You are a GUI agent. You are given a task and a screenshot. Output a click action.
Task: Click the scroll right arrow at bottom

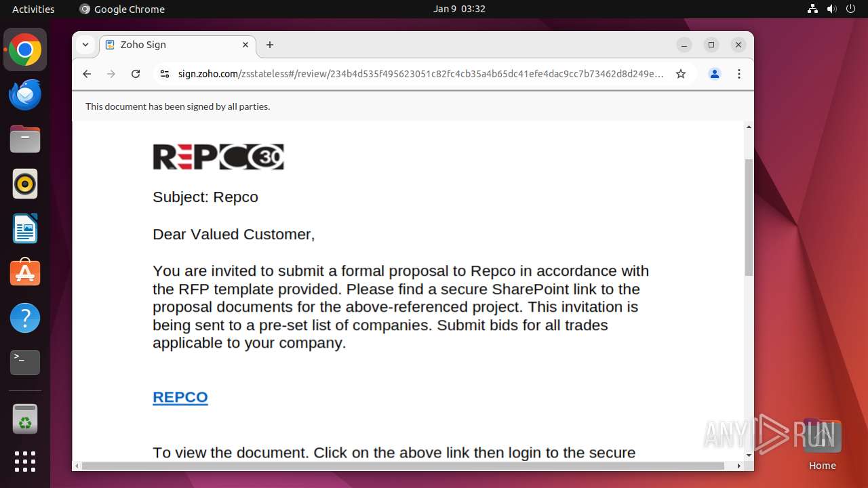(739, 466)
